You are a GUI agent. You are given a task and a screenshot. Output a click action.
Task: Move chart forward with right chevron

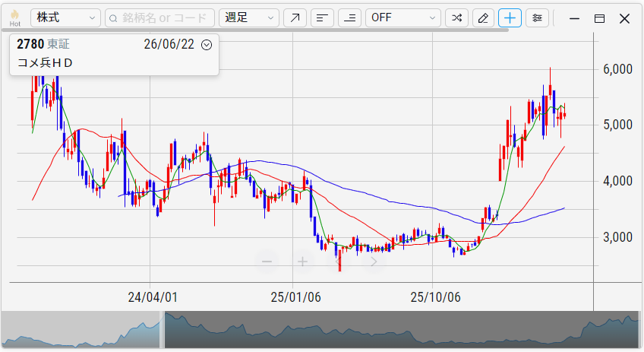pos(374,262)
